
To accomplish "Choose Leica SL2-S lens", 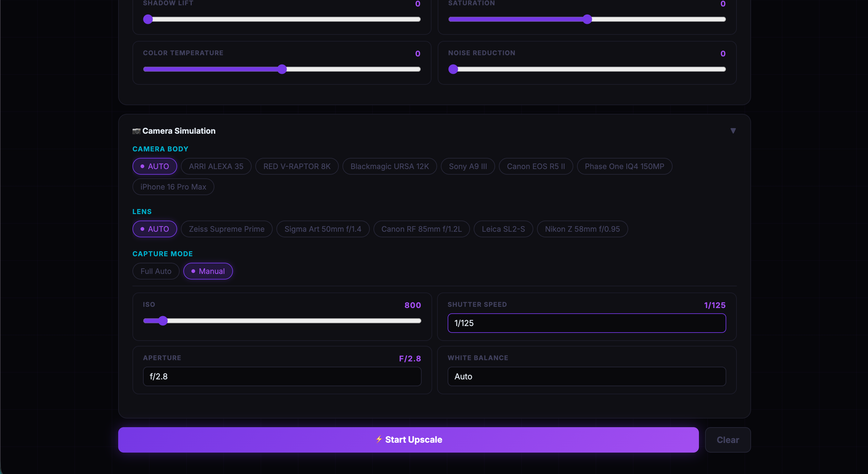I will tap(503, 229).
